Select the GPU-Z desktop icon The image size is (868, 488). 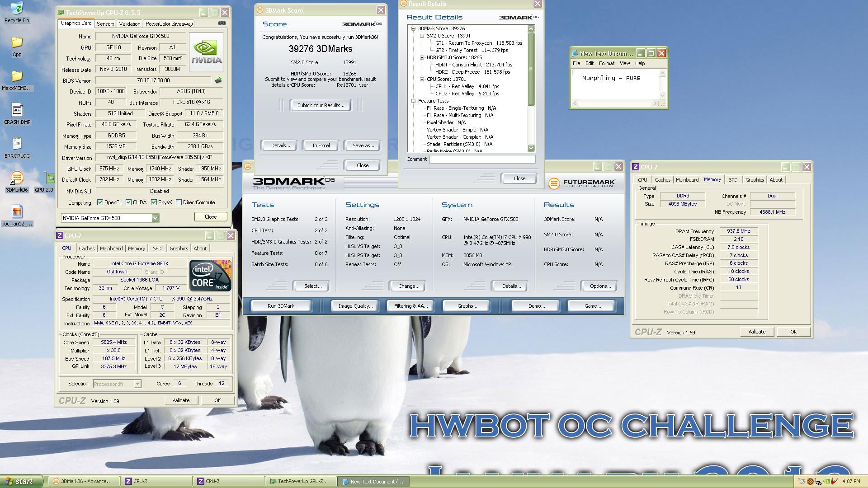[50, 178]
